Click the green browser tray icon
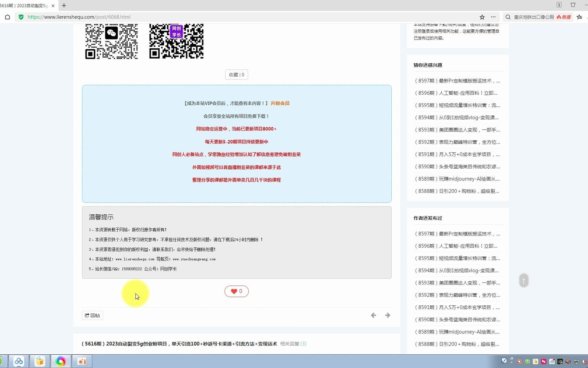This screenshot has height=368, width=588. [527, 362]
